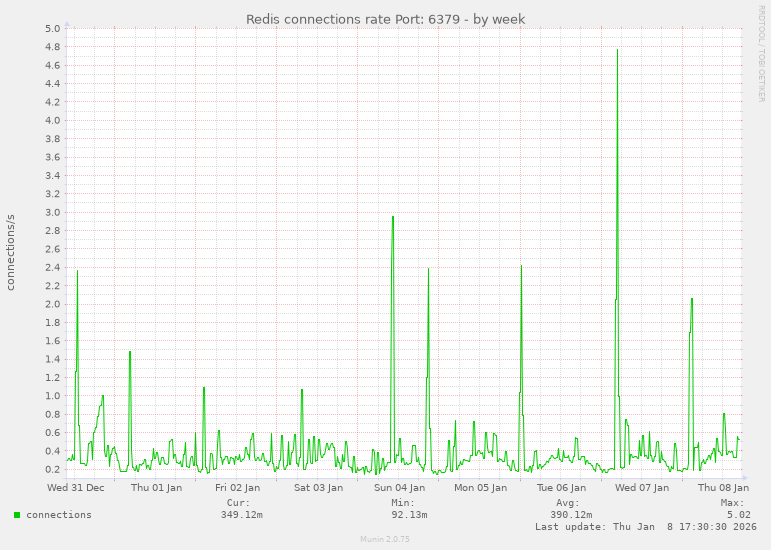The width and height of the screenshot is (771, 550).
Task: Click the Cur value '349.12m'
Action: (241, 515)
